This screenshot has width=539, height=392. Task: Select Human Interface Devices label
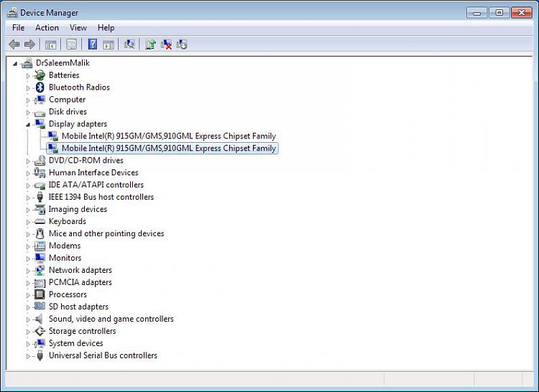coord(93,172)
